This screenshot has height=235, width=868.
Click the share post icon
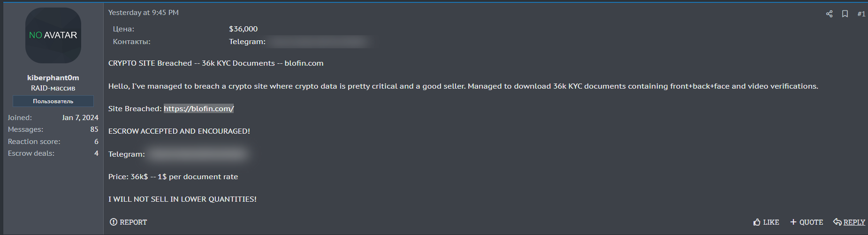tap(829, 14)
